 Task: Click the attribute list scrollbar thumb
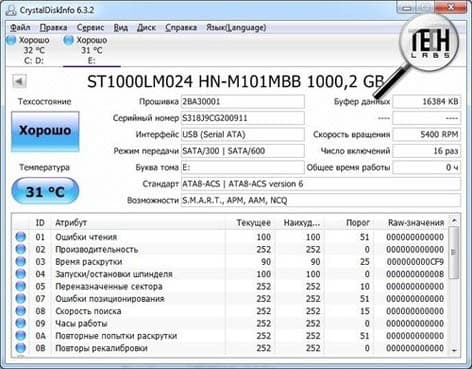point(454,252)
